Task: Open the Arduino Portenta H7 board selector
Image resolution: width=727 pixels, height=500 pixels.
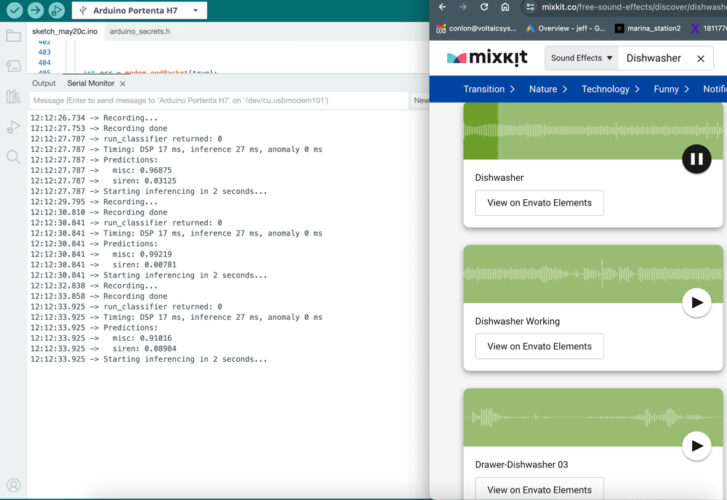Action: coord(140,10)
